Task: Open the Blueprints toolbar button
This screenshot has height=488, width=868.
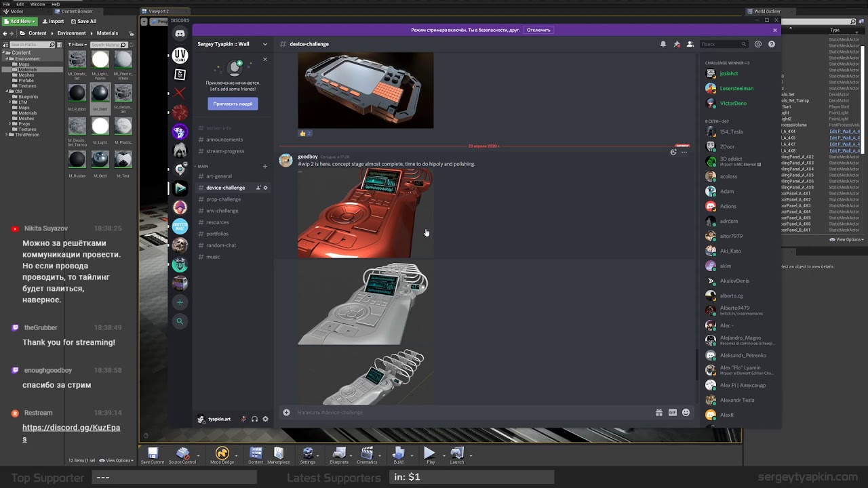Action: (339, 455)
